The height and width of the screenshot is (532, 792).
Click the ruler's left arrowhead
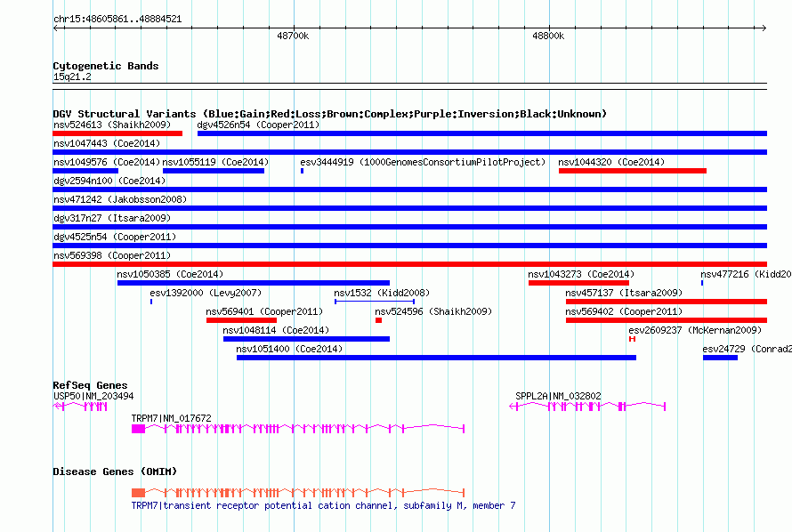55,28
